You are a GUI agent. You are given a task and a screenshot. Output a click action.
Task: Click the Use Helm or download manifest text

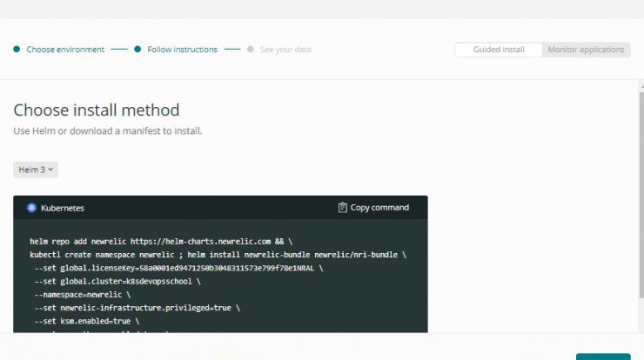108,131
